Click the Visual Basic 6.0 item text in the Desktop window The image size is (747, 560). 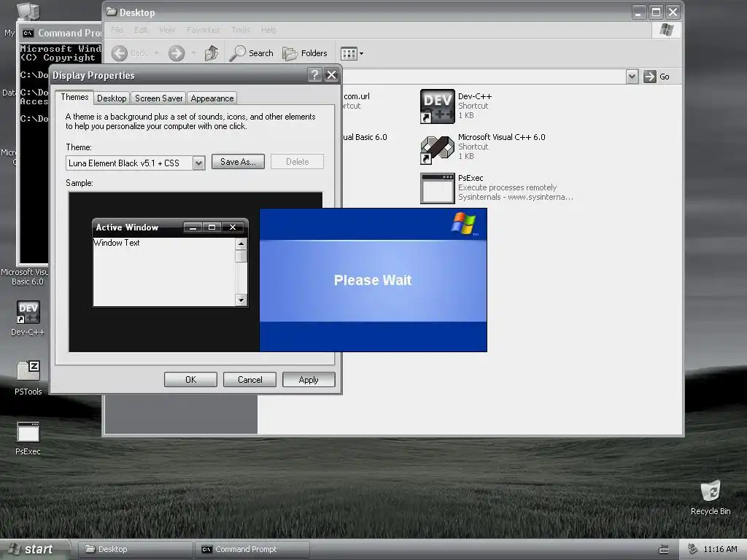(365, 137)
